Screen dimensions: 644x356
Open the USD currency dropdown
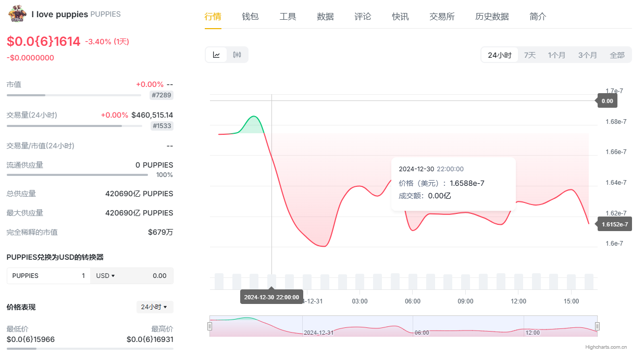click(x=106, y=276)
